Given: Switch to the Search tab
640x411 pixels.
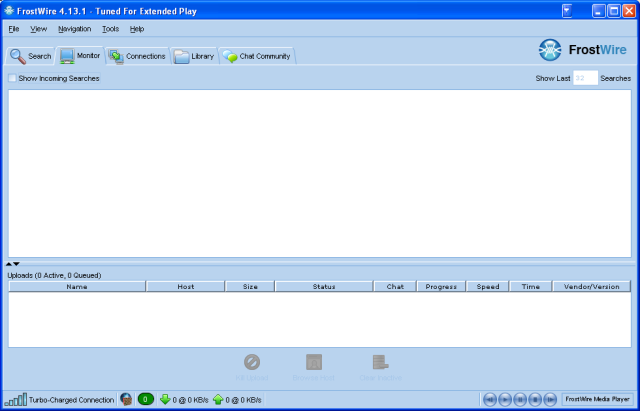Looking at the screenshot, I should tap(30, 56).
